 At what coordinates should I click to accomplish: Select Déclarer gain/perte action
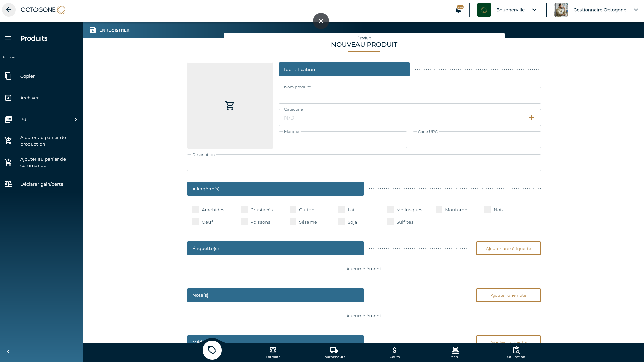tap(42, 184)
